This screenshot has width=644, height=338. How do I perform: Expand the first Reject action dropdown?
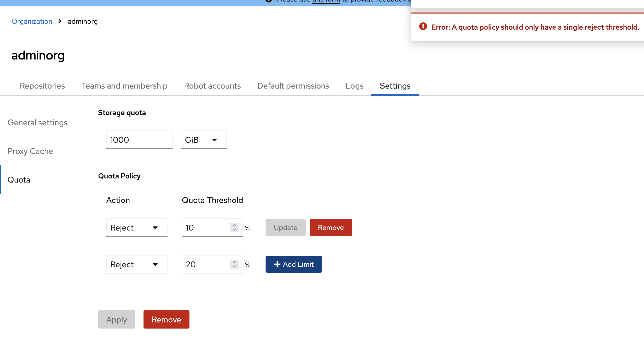[x=137, y=228]
